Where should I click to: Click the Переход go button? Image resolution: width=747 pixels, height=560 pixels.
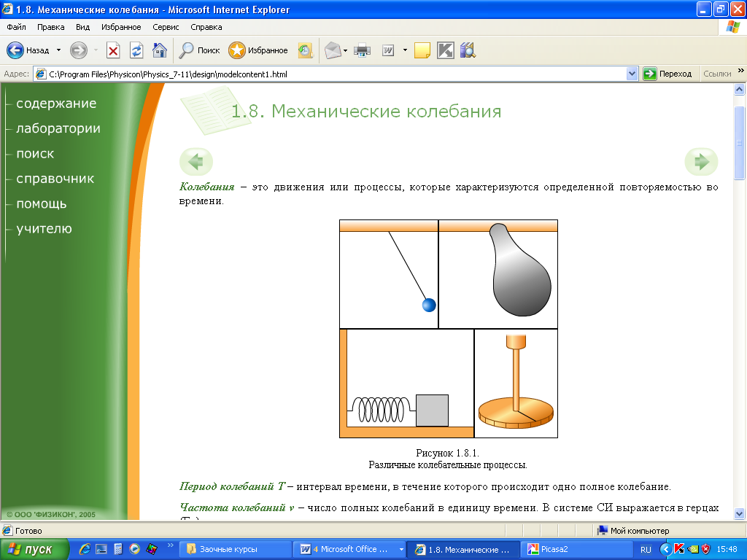pyautogui.click(x=667, y=74)
